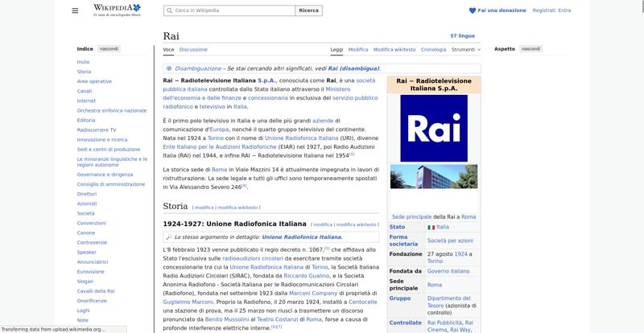Click the magnifier icon in search box
This screenshot has width=644, height=333.
click(x=169, y=10)
